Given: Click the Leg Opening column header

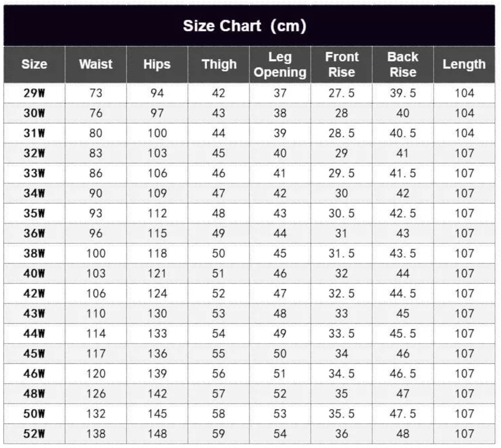Looking at the screenshot, I should (x=280, y=64).
